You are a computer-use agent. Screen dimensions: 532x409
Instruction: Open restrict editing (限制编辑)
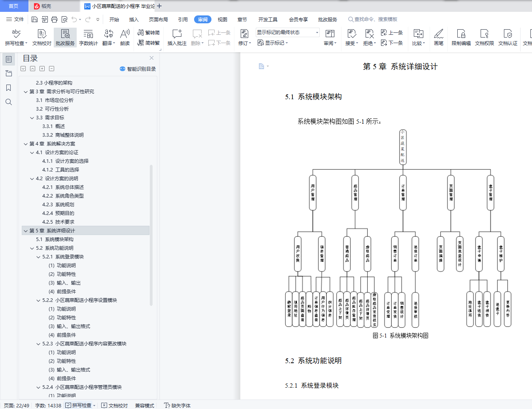click(461, 38)
